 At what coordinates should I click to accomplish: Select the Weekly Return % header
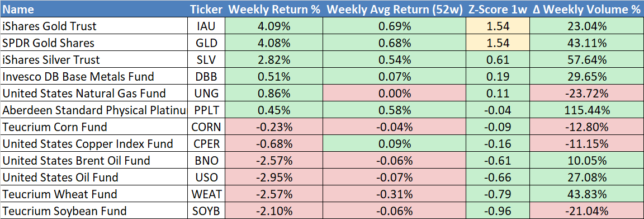pos(274,9)
